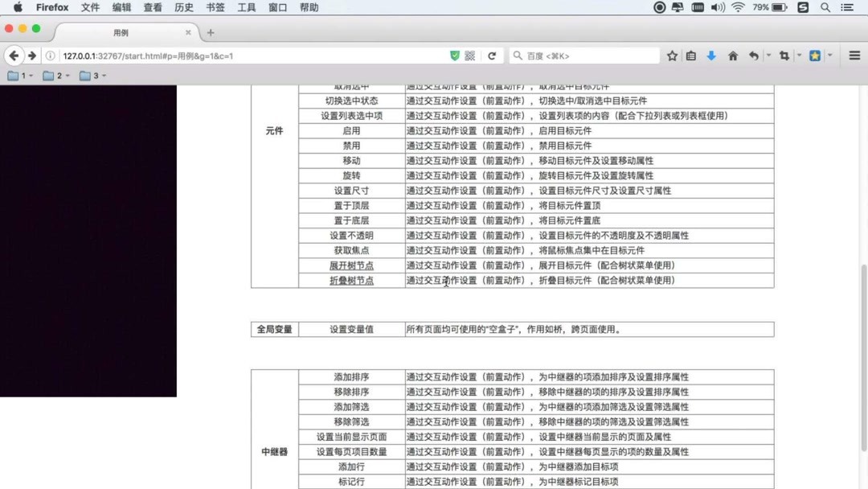Open the Firefox hamburger menu

854,55
